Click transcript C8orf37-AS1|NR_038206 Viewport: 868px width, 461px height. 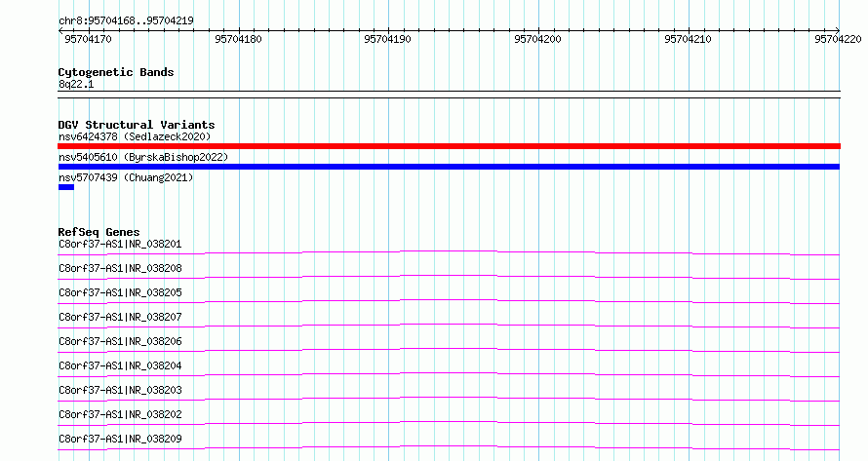click(120, 341)
